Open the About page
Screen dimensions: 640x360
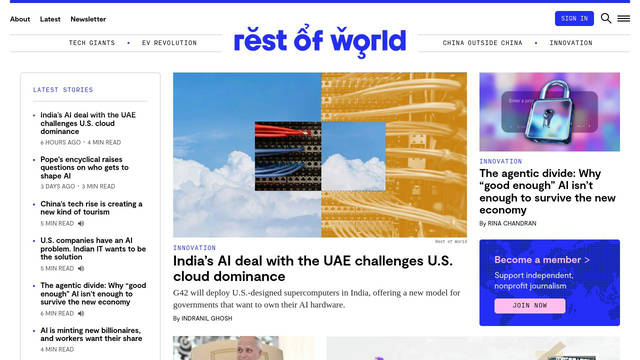tap(20, 19)
